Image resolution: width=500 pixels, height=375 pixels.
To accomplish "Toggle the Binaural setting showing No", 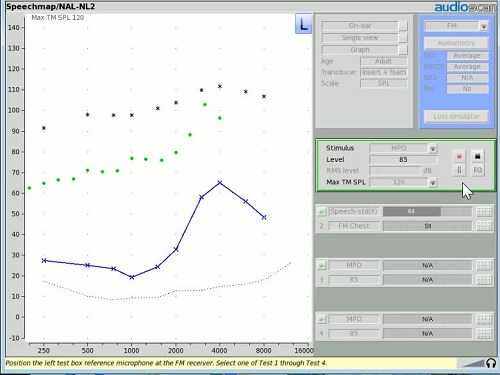I will tap(467, 89).
